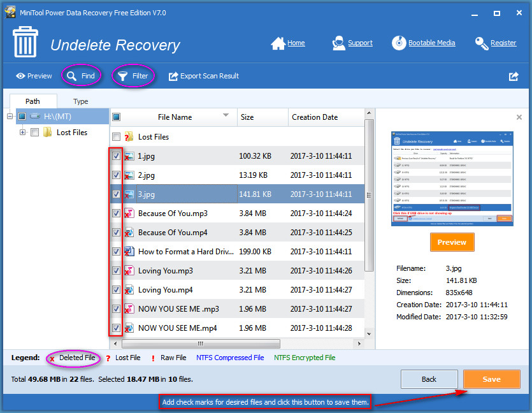The image size is (532, 413).
Task: Click the Loving You.mp4 video icon
Action: 129,290
